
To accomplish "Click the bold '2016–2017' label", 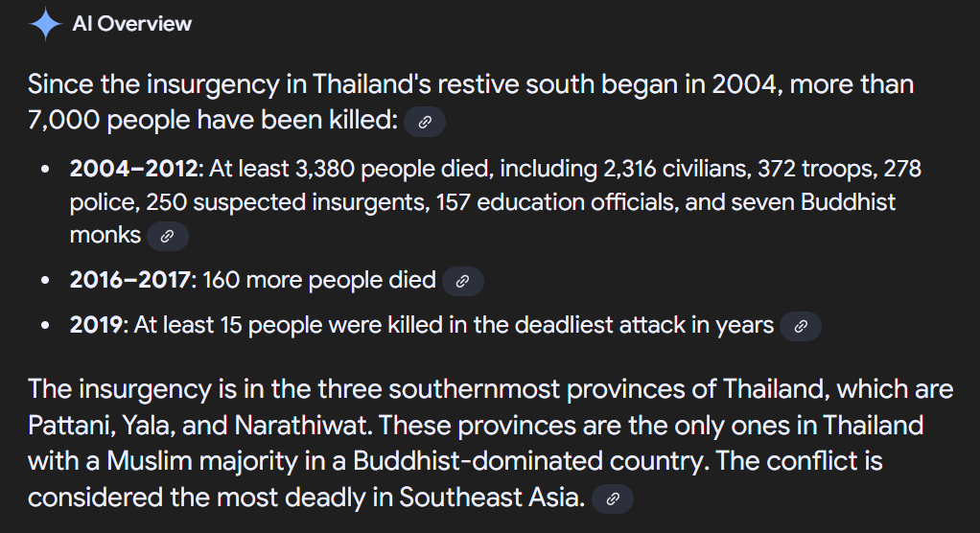I will (130, 280).
